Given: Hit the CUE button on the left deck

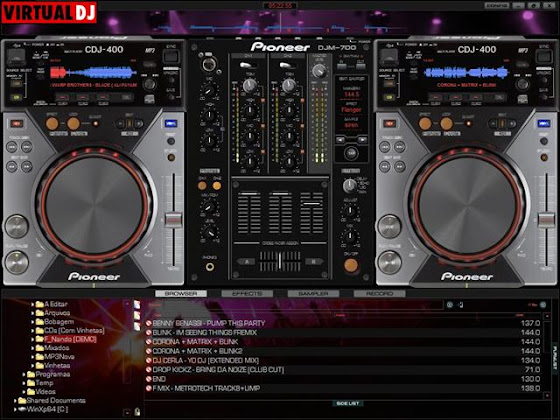Looking at the screenshot, I should coord(16,226).
